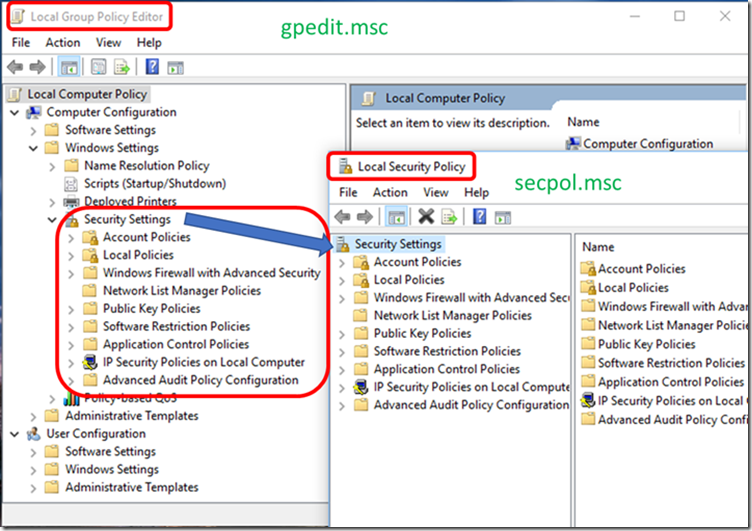
Task: Expand Local Policies in secpol tree
Action: [x=342, y=281]
